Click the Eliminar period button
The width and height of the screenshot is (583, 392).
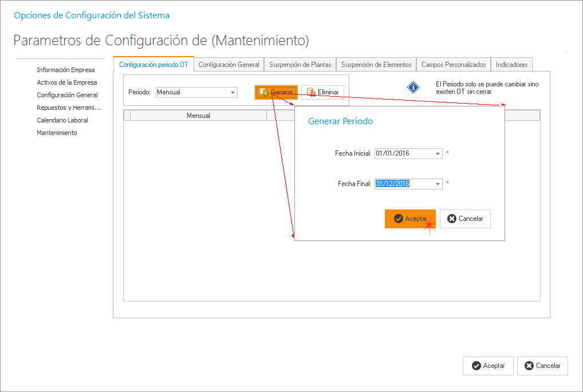(322, 92)
